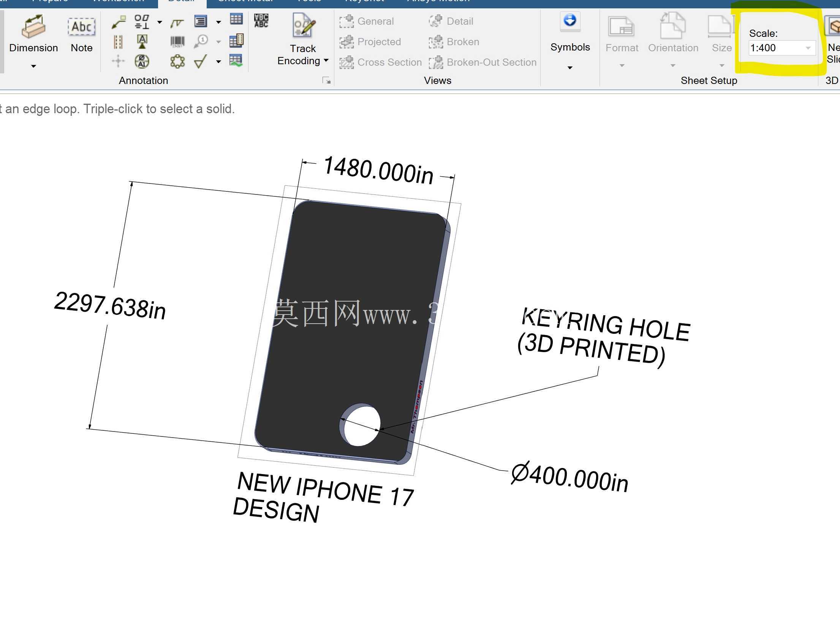Click the General view button
The height and width of the screenshot is (629, 840).
coord(367,21)
